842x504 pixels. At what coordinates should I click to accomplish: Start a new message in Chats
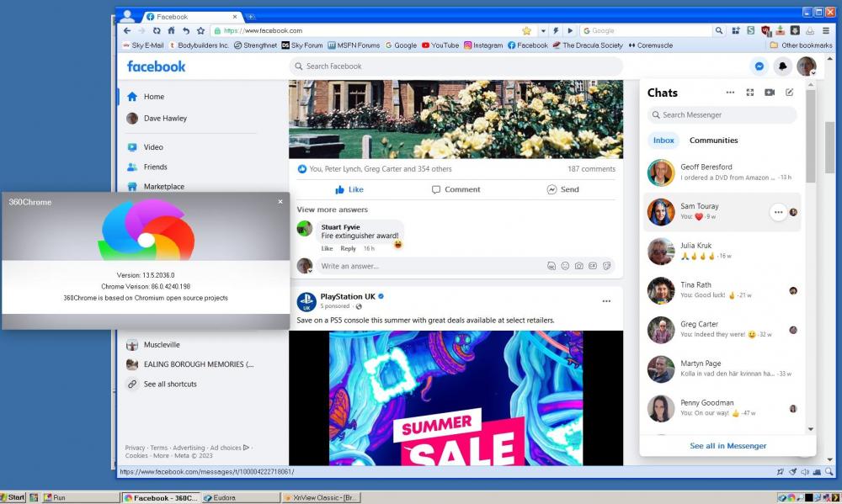[x=789, y=93]
